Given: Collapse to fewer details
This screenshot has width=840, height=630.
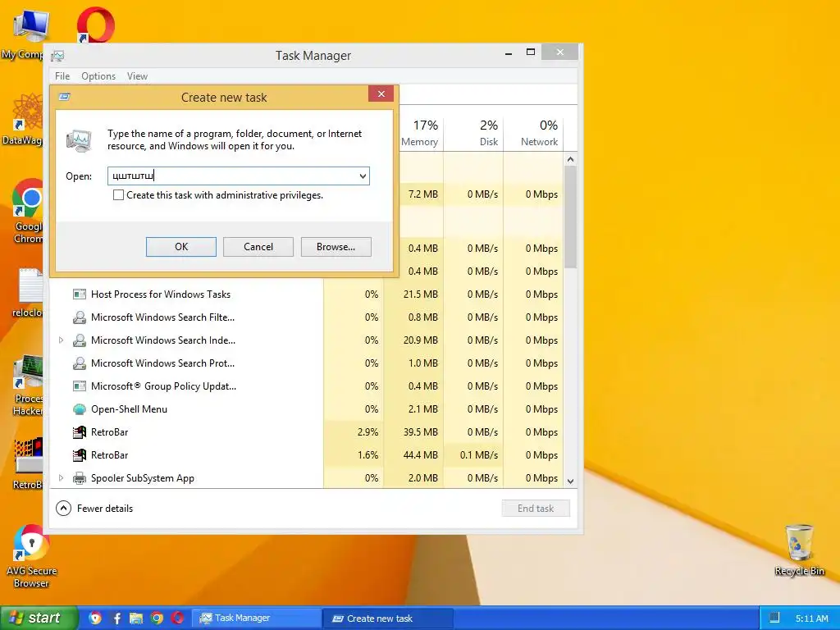Looking at the screenshot, I should (x=63, y=509).
